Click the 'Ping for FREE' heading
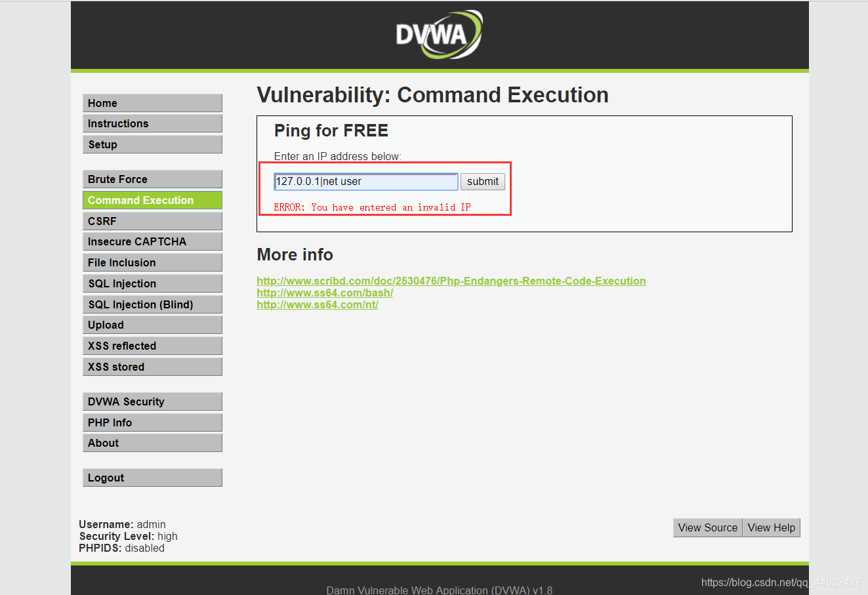This screenshot has width=868, height=595. (x=331, y=131)
